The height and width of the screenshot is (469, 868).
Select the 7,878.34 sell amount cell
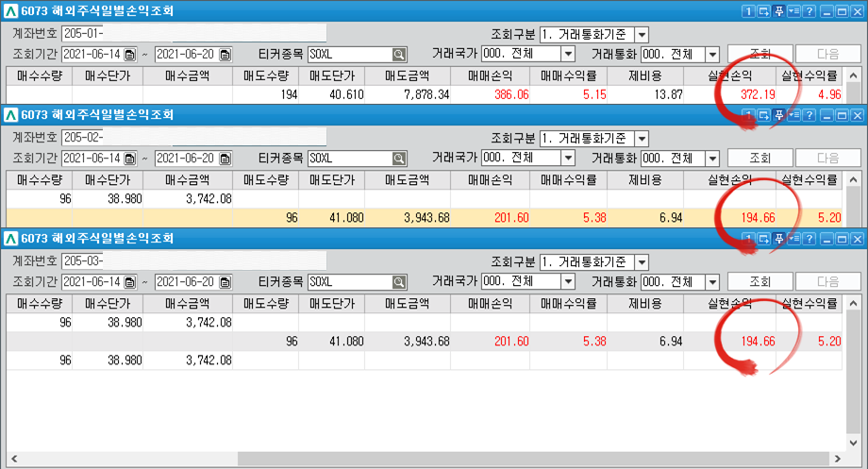point(408,94)
